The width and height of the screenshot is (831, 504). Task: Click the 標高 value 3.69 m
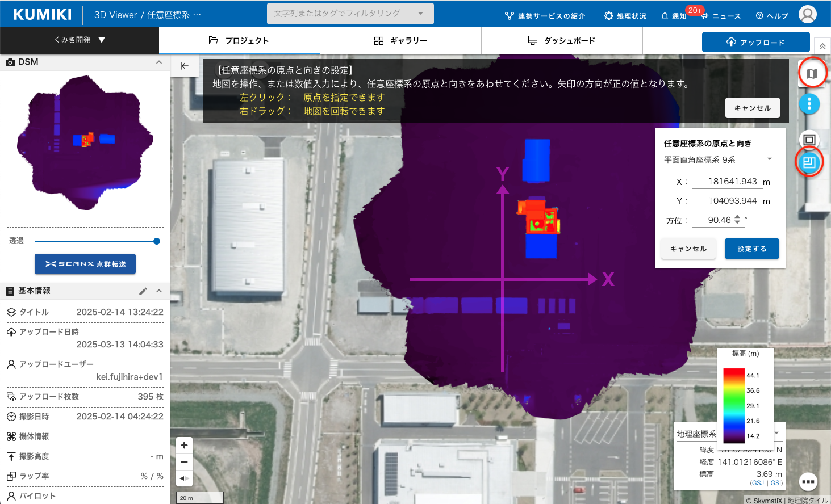point(769,474)
